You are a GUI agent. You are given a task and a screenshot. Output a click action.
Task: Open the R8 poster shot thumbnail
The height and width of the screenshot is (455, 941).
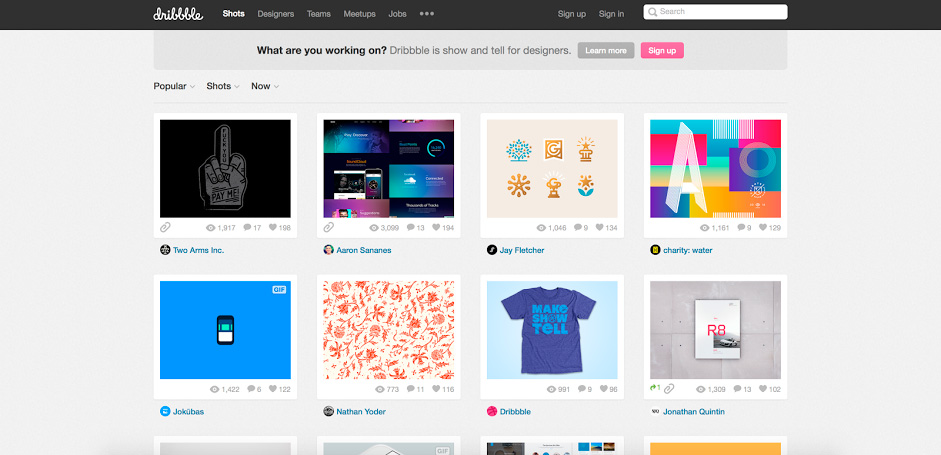tap(715, 330)
